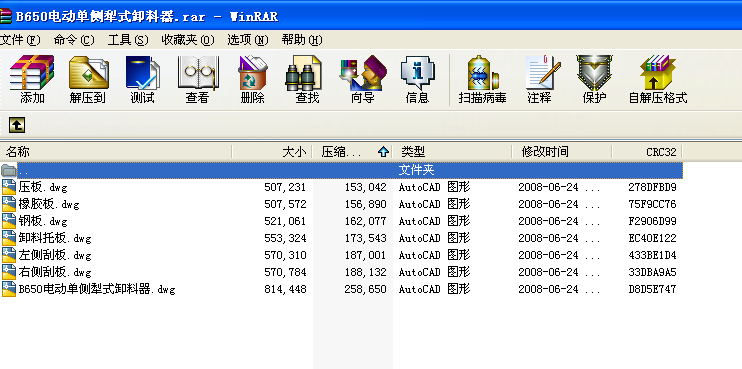Launch the 向导 (Wizard) tool

(x=363, y=72)
